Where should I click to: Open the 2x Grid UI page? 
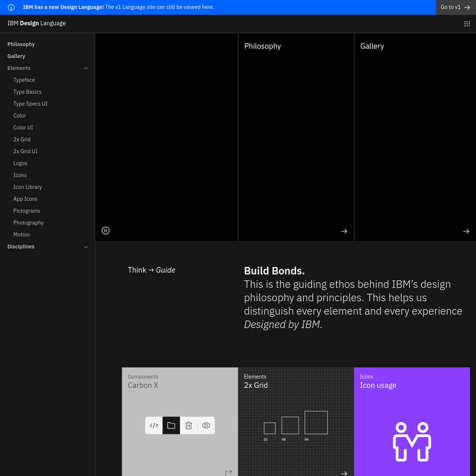point(25,151)
